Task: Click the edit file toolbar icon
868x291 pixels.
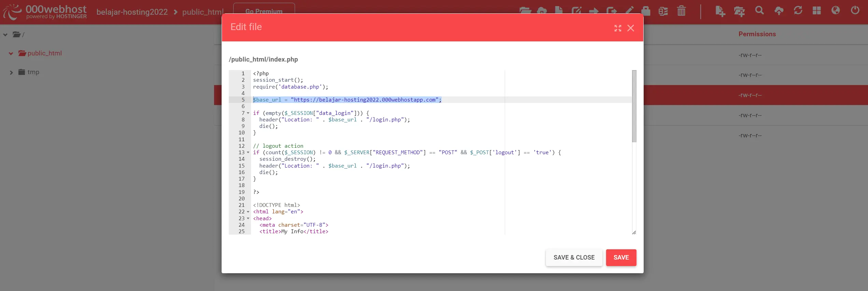Action: 577,11
